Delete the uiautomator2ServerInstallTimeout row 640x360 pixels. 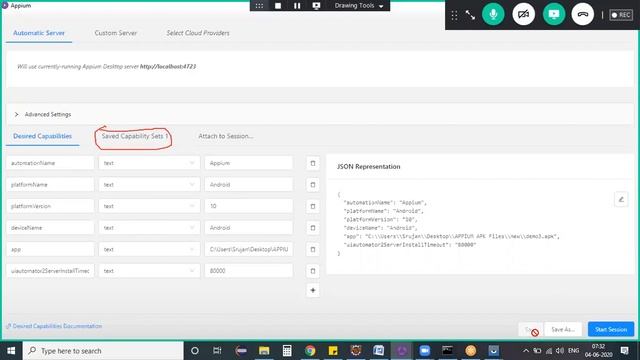[313, 271]
